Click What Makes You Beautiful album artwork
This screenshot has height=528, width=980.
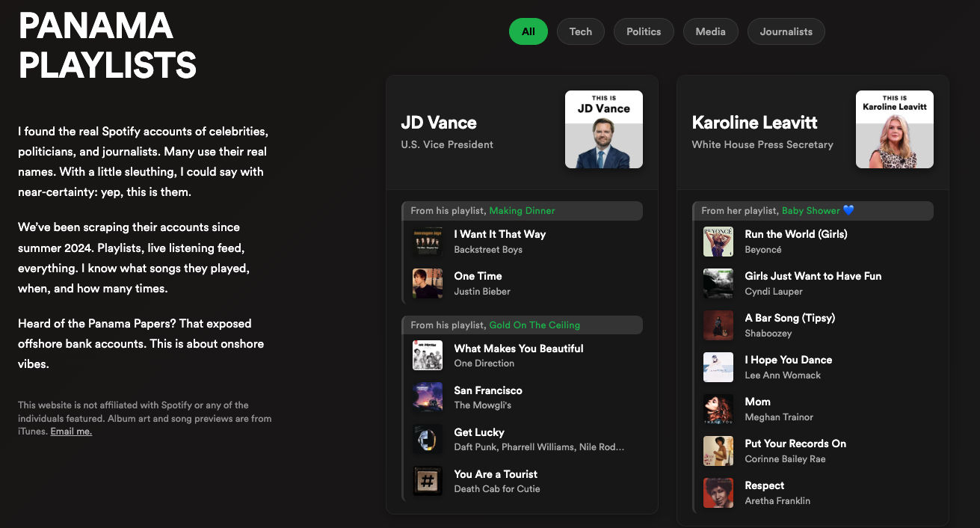428,355
